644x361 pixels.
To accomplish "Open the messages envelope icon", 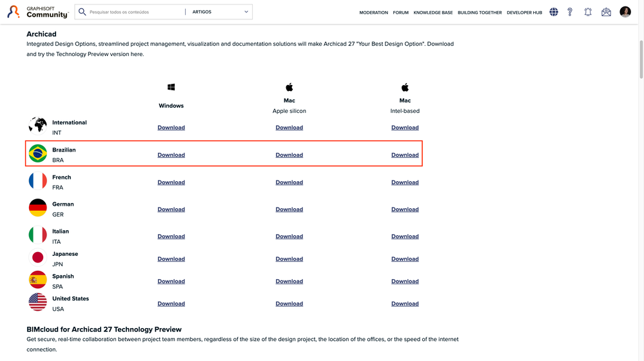I will 606,12.
